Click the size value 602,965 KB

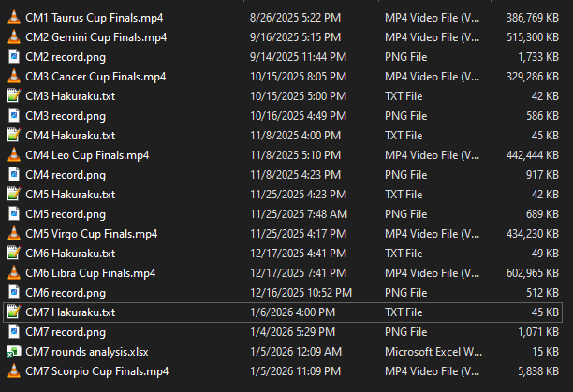(x=533, y=273)
